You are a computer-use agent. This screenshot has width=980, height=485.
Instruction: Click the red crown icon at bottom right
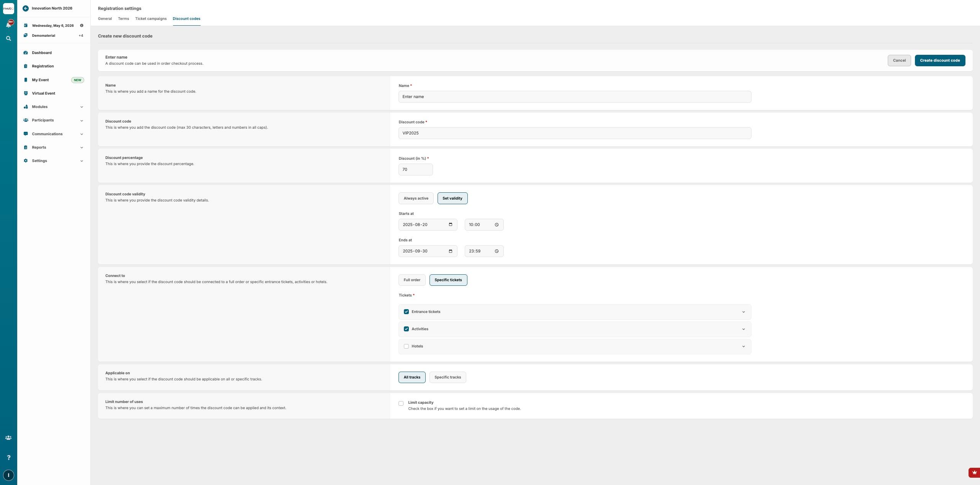coord(974,473)
